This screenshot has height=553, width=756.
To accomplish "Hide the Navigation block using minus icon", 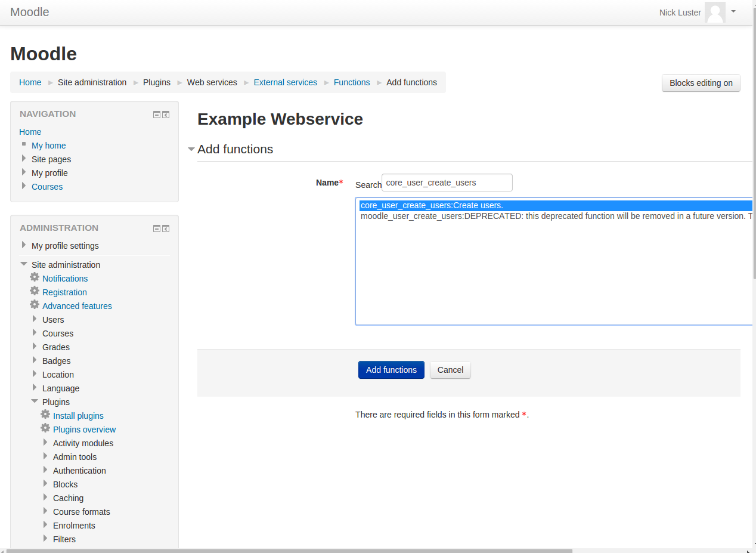I will click(x=157, y=115).
